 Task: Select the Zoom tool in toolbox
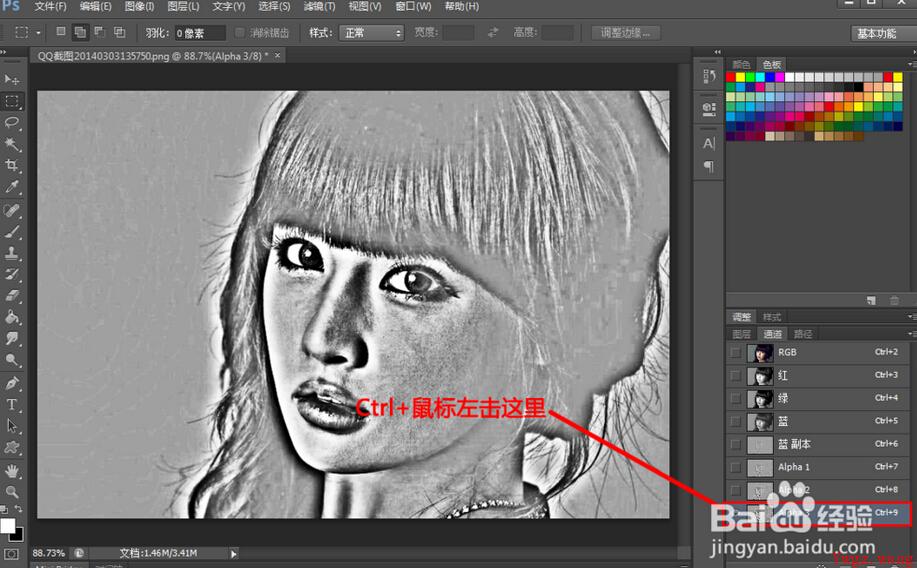[12, 492]
